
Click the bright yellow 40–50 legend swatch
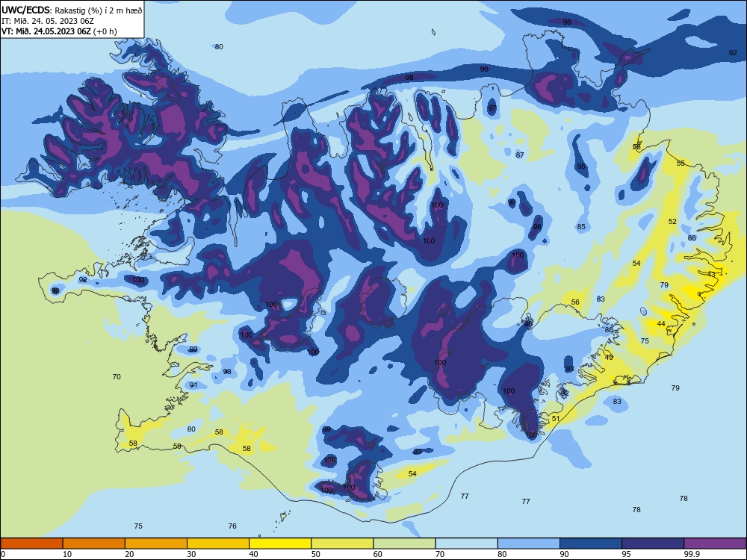(x=280, y=544)
